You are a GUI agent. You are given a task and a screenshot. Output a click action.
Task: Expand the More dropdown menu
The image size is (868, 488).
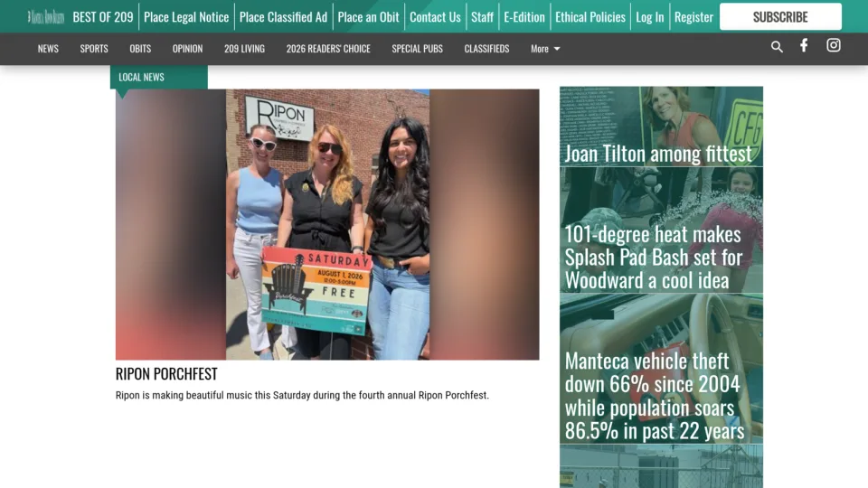(545, 49)
